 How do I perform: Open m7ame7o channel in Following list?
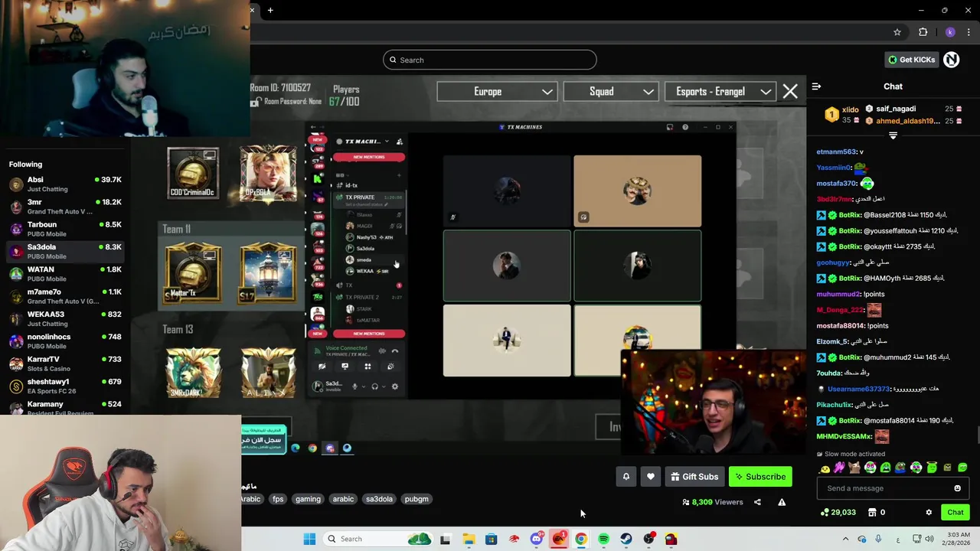[x=64, y=296]
